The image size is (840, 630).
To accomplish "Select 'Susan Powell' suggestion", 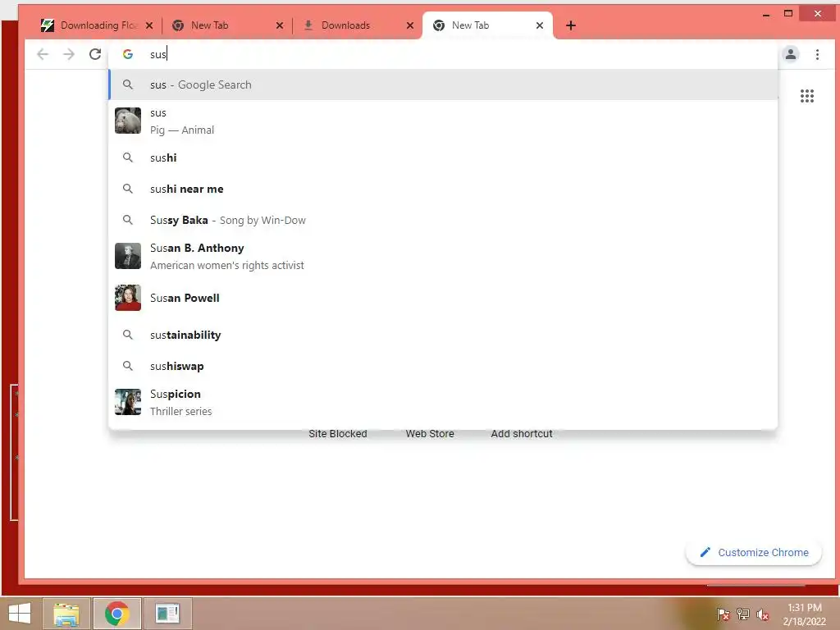I will (x=442, y=298).
